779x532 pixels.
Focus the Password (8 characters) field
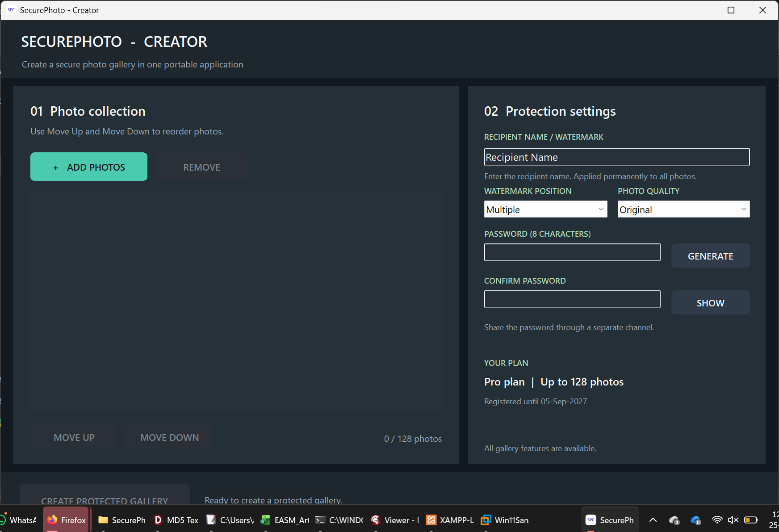click(x=572, y=252)
